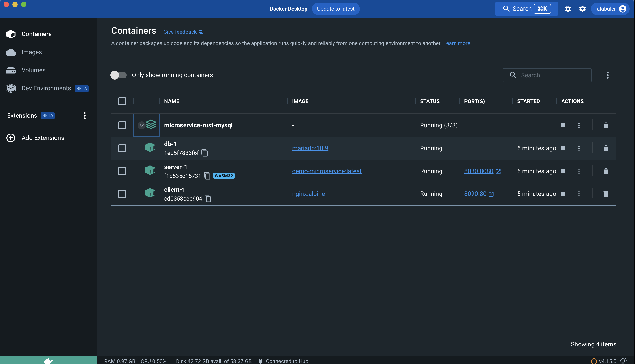Open the Extensions three-dot menu
The width and height of the screenshot is (635, 364).
coord(85,115)
